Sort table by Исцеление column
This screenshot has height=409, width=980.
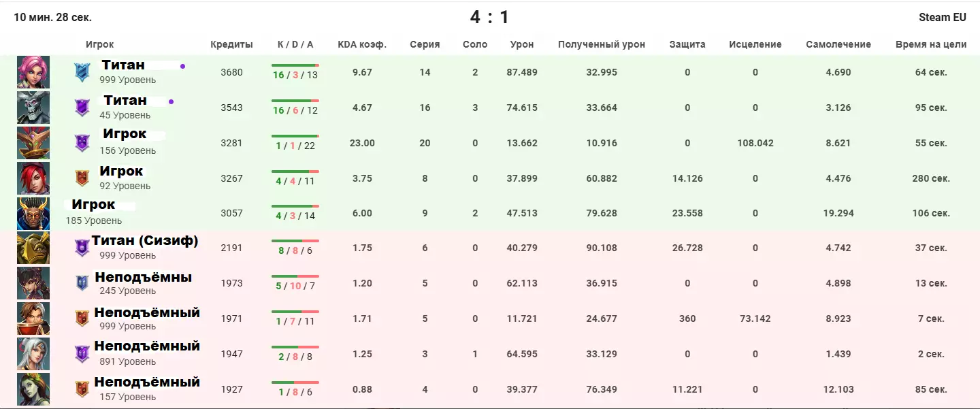pos(755,44)
